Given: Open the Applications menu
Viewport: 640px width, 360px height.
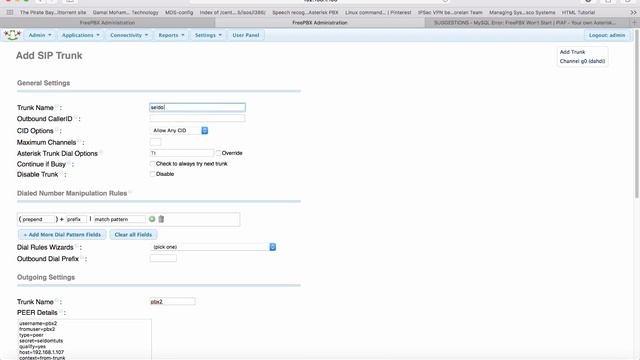Looking at the screenshot, I should point(80,35).
